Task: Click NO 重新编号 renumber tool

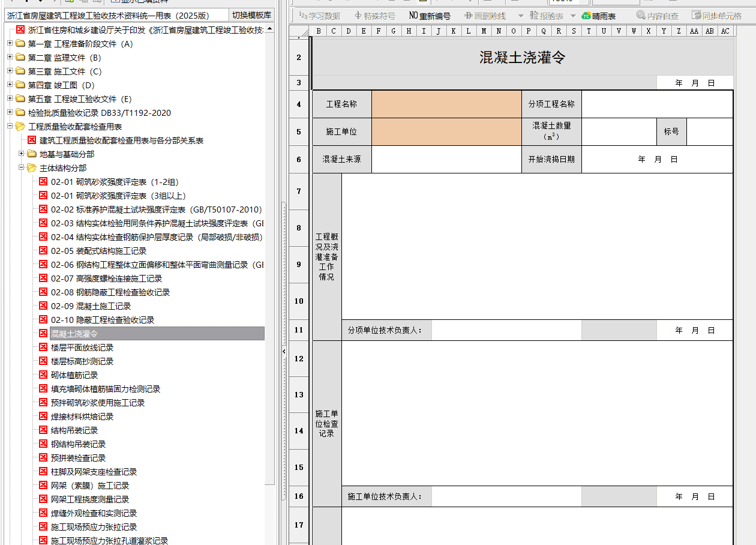Action: [x=430, y=16]
